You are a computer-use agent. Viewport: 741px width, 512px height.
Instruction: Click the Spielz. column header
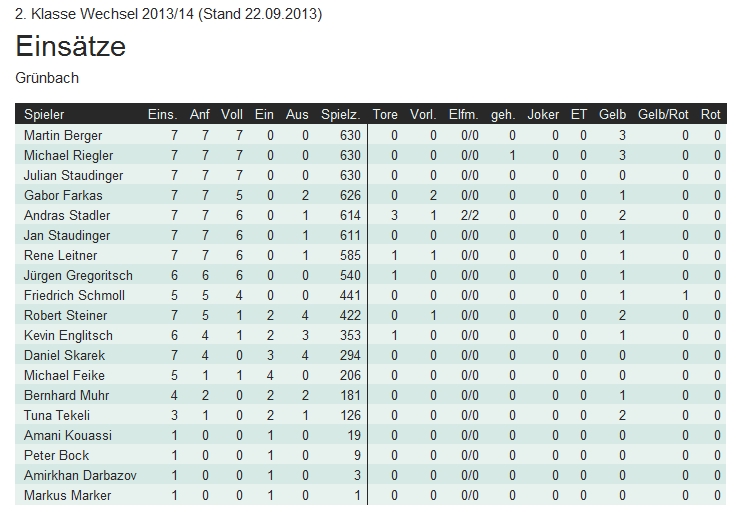pos(340,115)
